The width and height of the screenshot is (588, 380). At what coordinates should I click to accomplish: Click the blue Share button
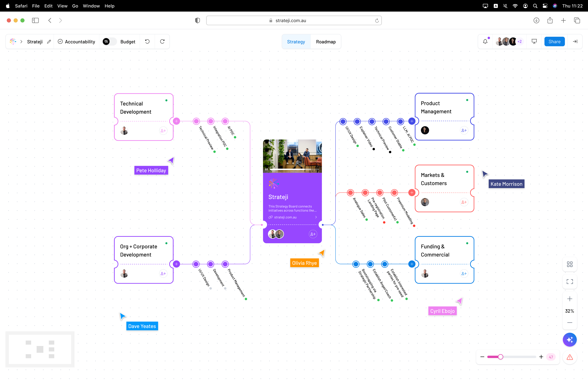tap(554, 41)
